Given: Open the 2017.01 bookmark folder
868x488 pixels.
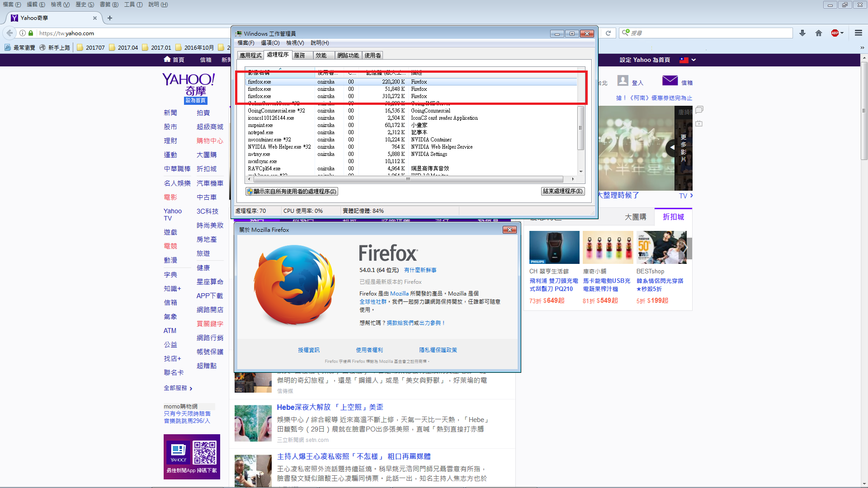Looking at the screenshot, I should (x=156, y=47).
